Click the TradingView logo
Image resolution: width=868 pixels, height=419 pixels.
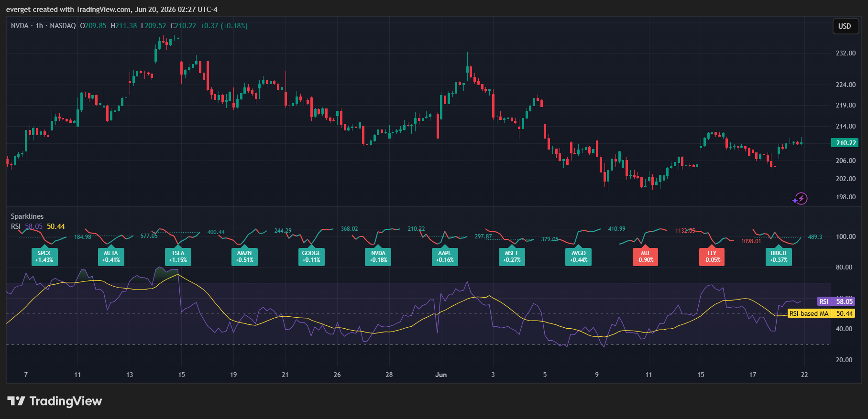coord(55,401)
